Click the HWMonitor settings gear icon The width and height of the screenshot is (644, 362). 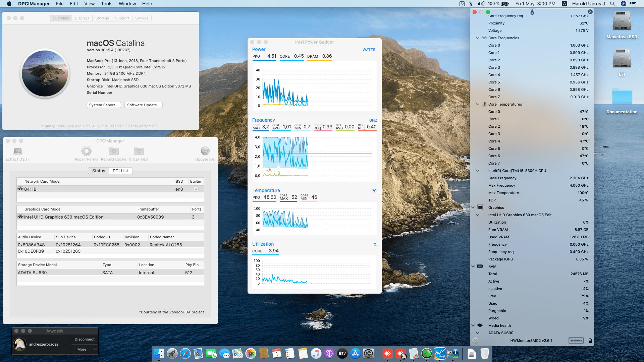(x=475, y=341)
